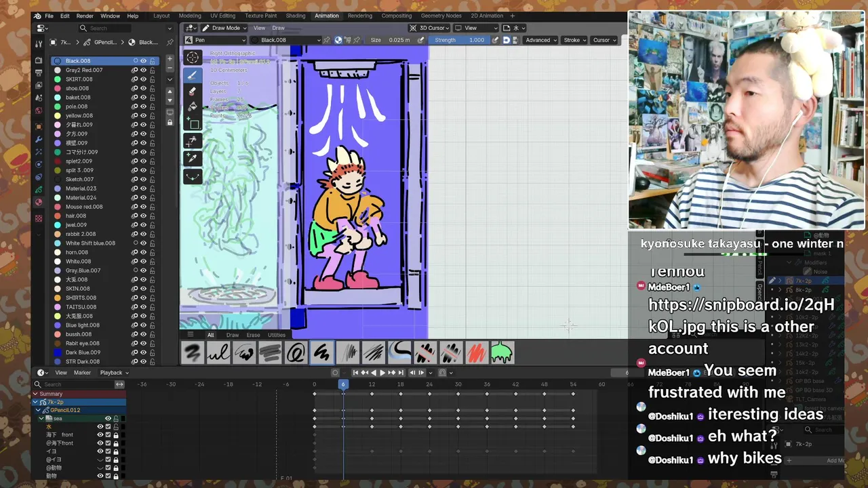This screenshot has width=868, height=488.
Task: Adjust the brush Strength slider
Action: tap(460, 40)
